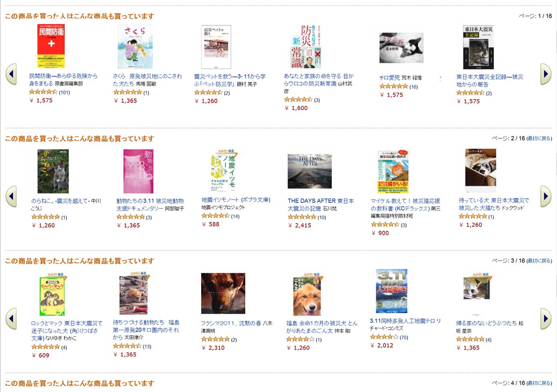Screen dimensions: 557x392
Task: Open star rating of 民間防衛 book
Action: click(x=43, y=92)
